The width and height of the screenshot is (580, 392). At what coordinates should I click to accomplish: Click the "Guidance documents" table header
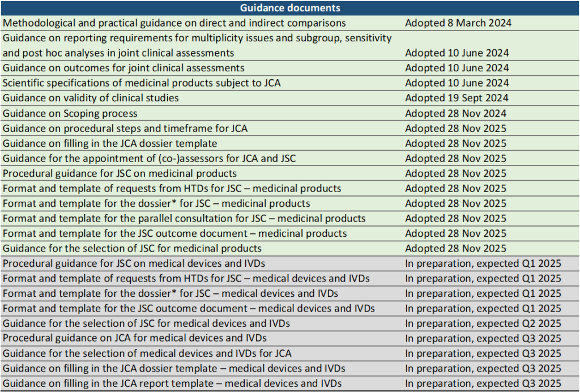click(x=289, y=8)
